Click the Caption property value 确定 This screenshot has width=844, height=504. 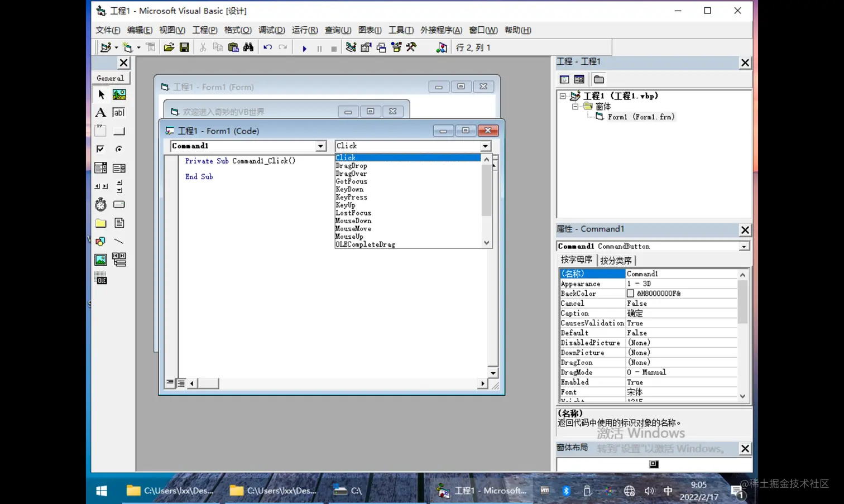click(681, 314)
